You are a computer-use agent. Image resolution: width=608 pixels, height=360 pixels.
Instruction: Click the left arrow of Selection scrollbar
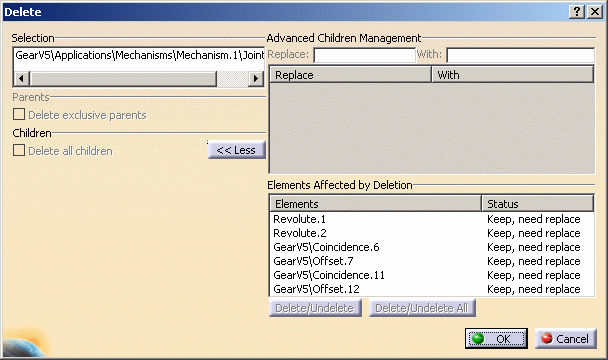(22, 79)
